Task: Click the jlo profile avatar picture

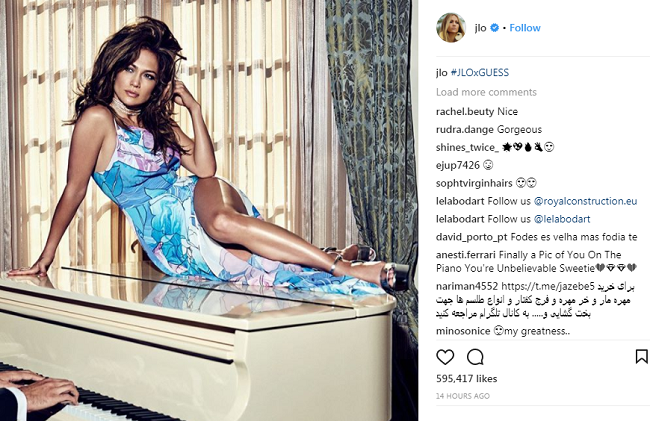Action: 451,28
